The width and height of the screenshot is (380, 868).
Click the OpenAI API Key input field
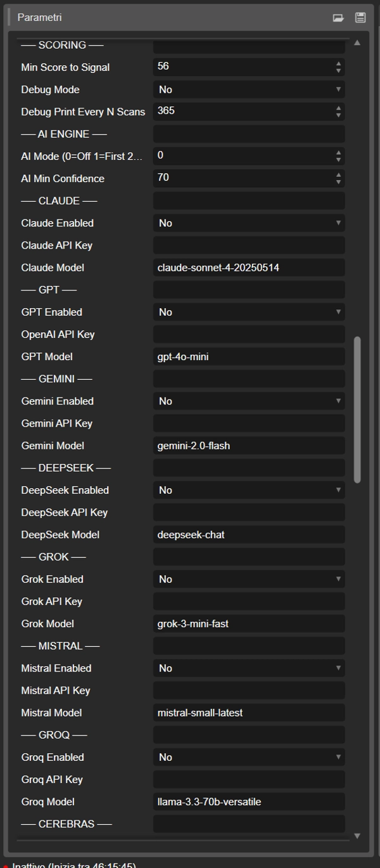point(249,334)
